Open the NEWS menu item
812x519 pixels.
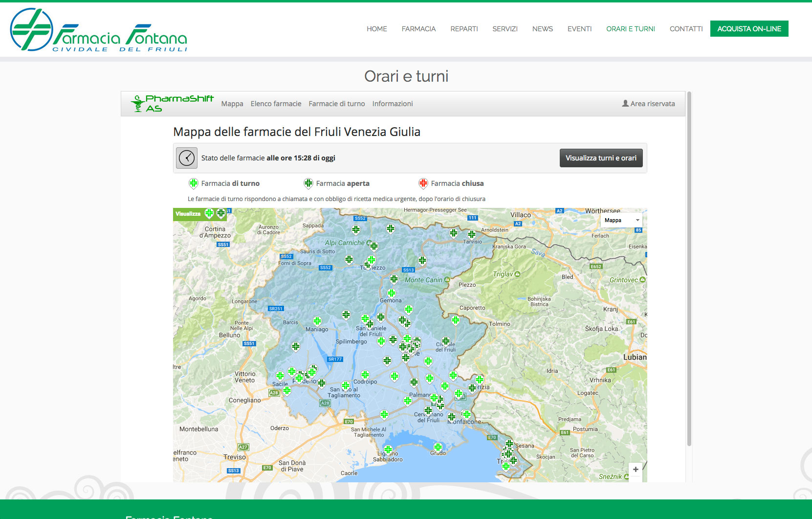543,29
